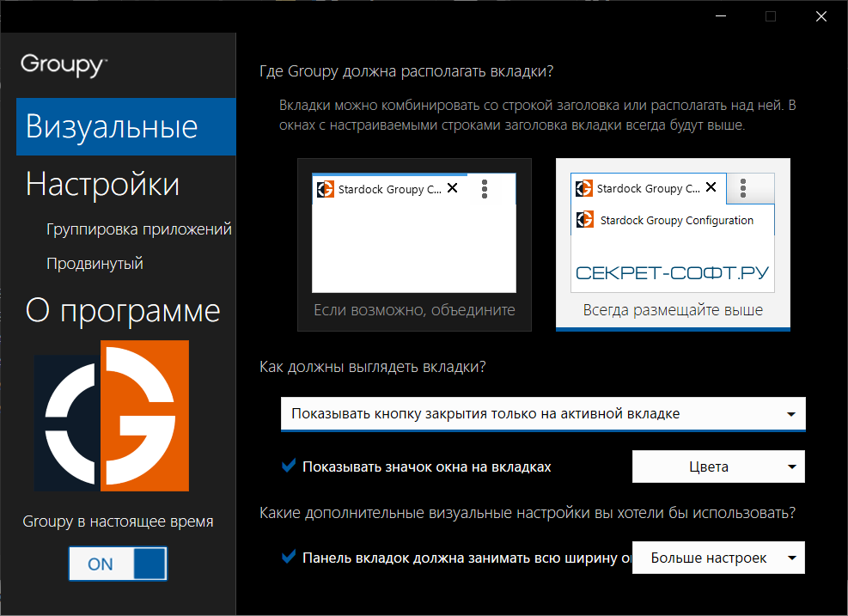Screen dimensions: 848x616
Task: Open the 'Продвинутый' settings page
Action: click(95, 264)
